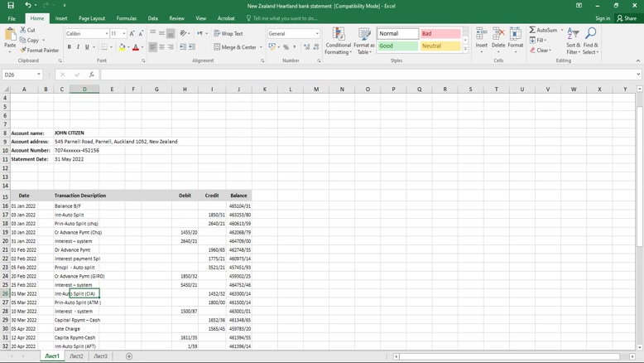Open the Formulas ribbon tab
Viewport: 644px width, 363px height.
(127, 18)
